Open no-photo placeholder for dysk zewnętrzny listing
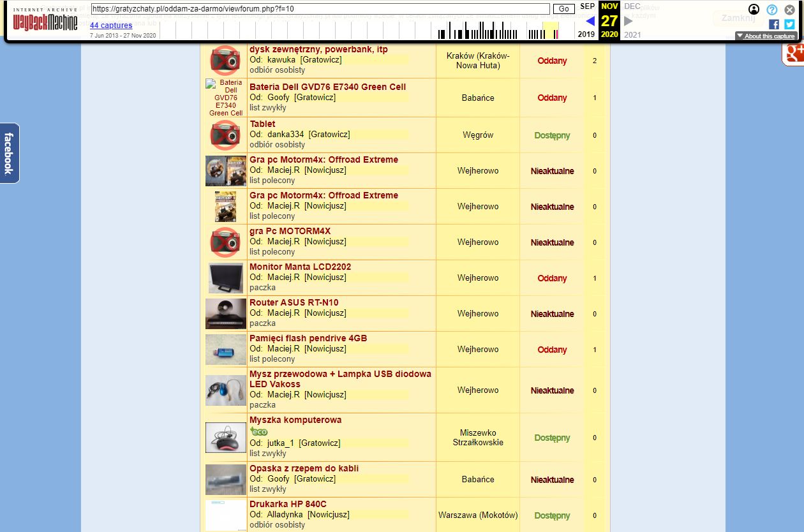 point(225,61)
